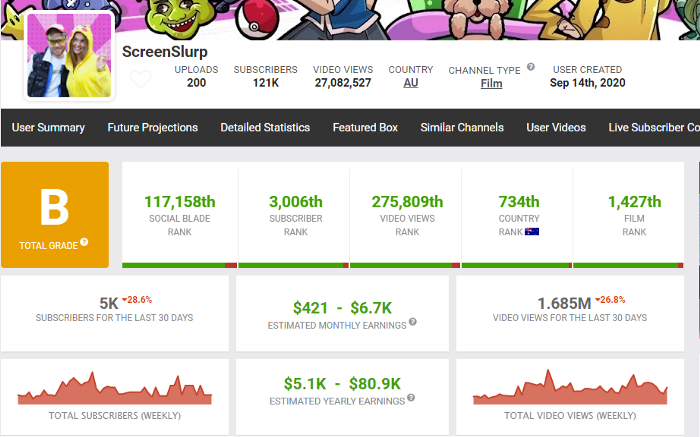
Task: Click the AU country link
Action: (x=410, y=84)
